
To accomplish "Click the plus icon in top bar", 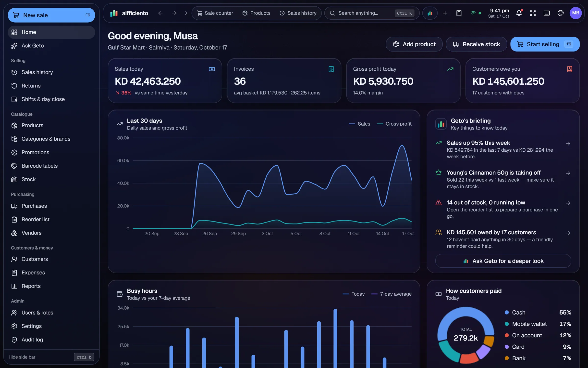I will (445, 13).
